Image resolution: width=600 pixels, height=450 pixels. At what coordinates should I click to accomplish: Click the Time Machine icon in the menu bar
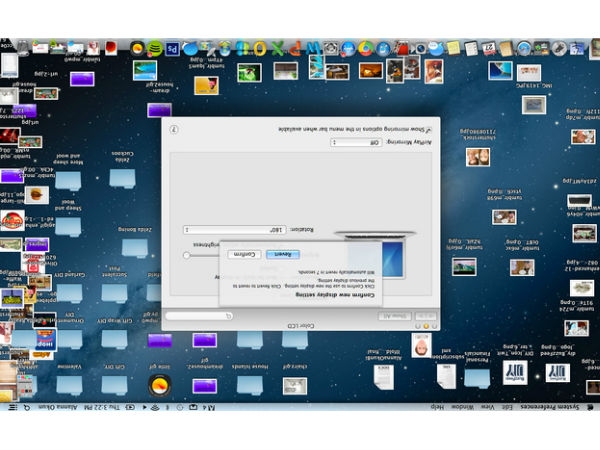click(180, 408)
